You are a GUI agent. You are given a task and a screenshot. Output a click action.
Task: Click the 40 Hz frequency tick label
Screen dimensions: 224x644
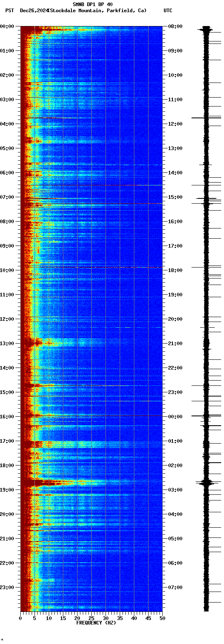tap(134, 618)
